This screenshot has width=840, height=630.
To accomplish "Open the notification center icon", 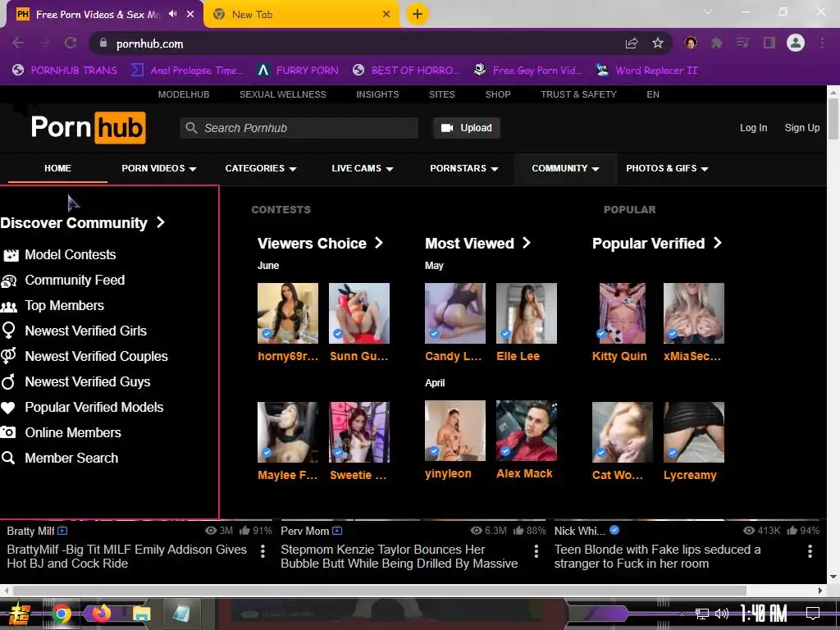I will point(813,614).
